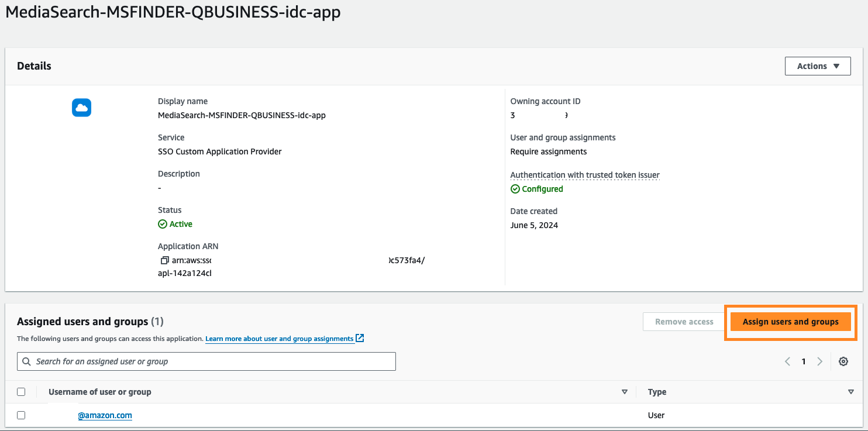Click the Remove access button
Viewport: 868px width, 431px height.
[684, 322]
